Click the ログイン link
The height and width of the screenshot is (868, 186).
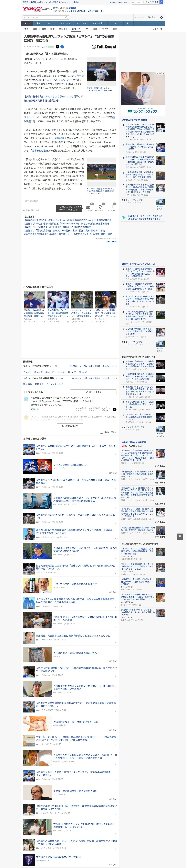point(57,11)
